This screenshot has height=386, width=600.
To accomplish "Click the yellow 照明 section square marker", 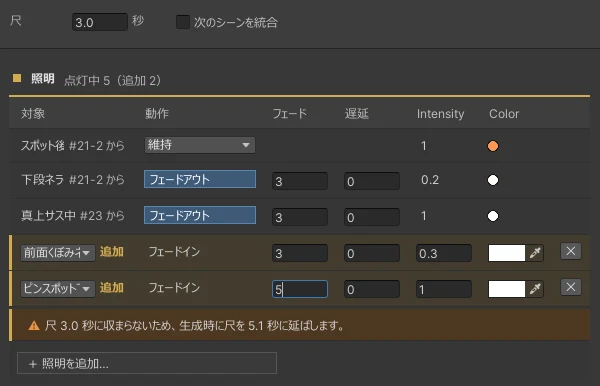I will pos(17,78).
